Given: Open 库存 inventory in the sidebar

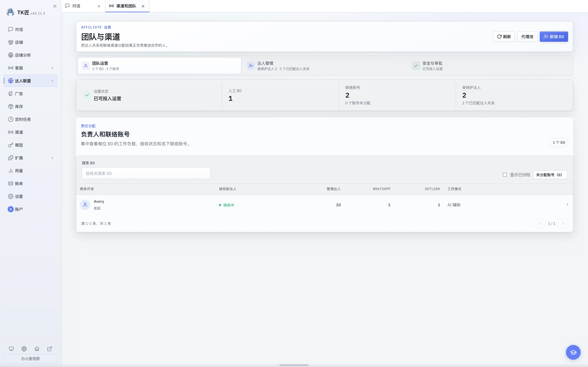Looking at the screenshot, I should tap(30, 107).
